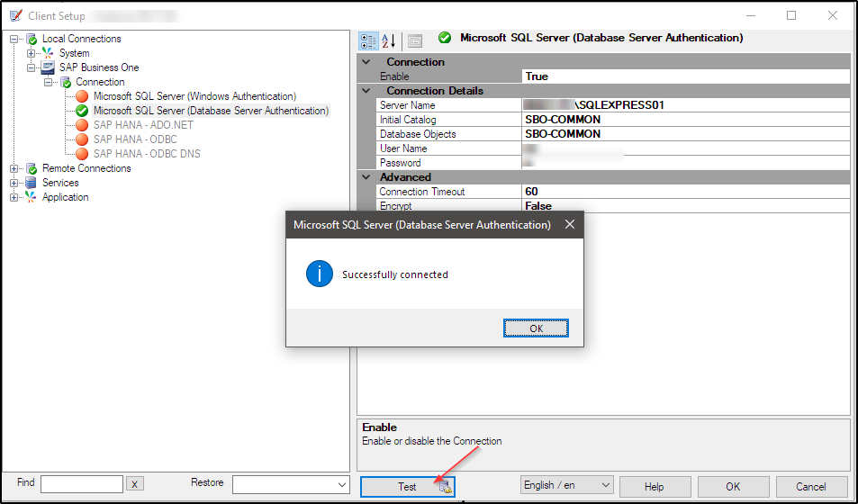Click the Password property label
This screenshot has width=858, height=504.
click(x=400, y=163)
